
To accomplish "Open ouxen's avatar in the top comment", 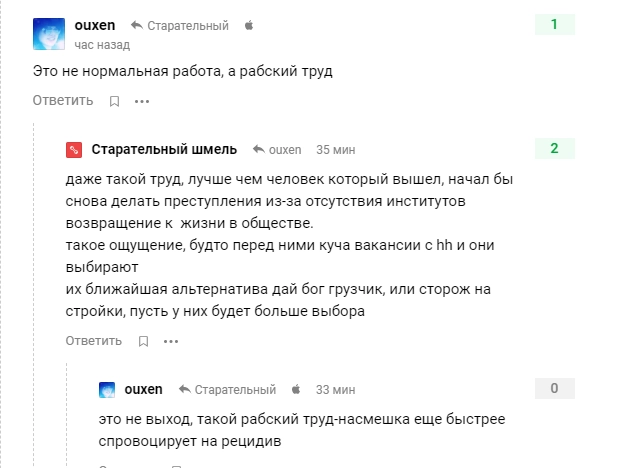I will [49, 34].
